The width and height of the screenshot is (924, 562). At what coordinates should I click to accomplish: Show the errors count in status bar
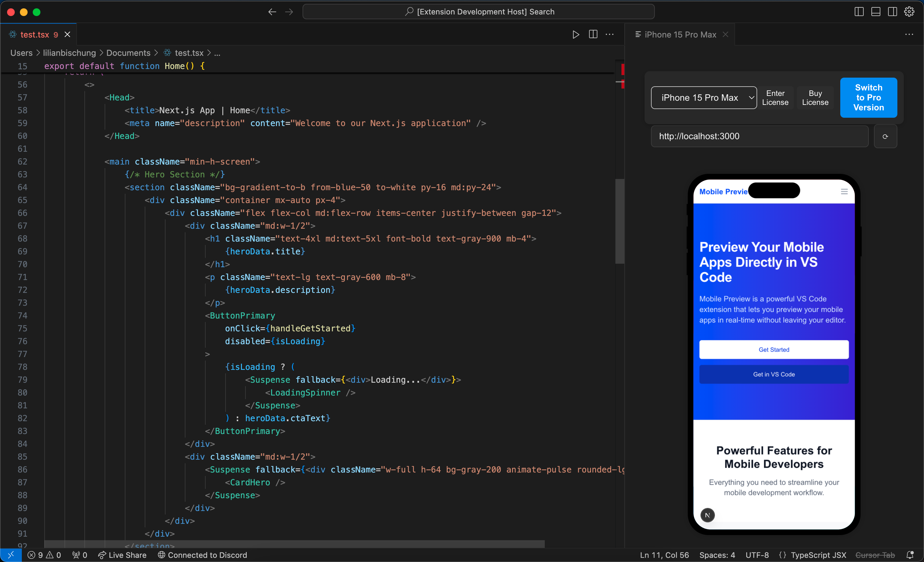click(35, 555)
